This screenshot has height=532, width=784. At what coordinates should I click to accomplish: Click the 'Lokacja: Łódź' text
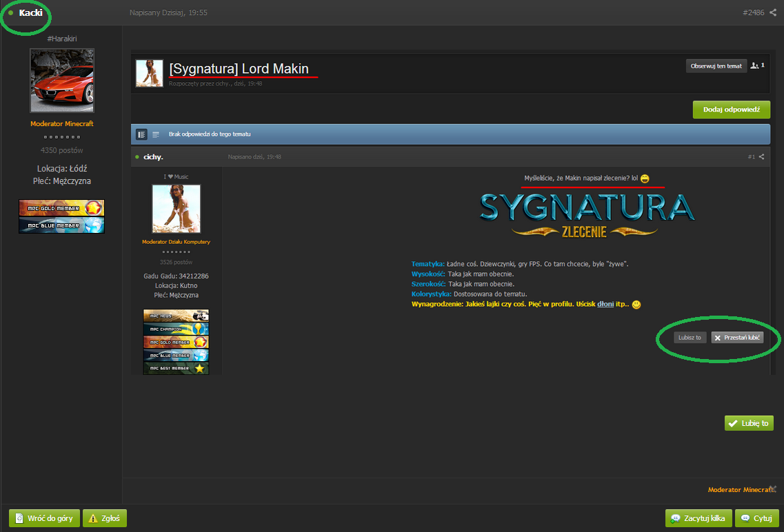(x=62, y=169)
